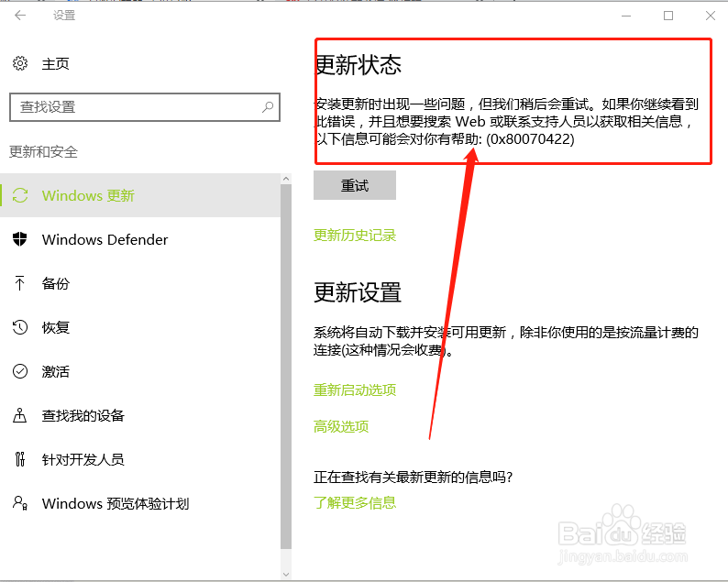Minimize the 设置 window
The width and height of the screenshot is (728, 582).
(x=626, y=16)
